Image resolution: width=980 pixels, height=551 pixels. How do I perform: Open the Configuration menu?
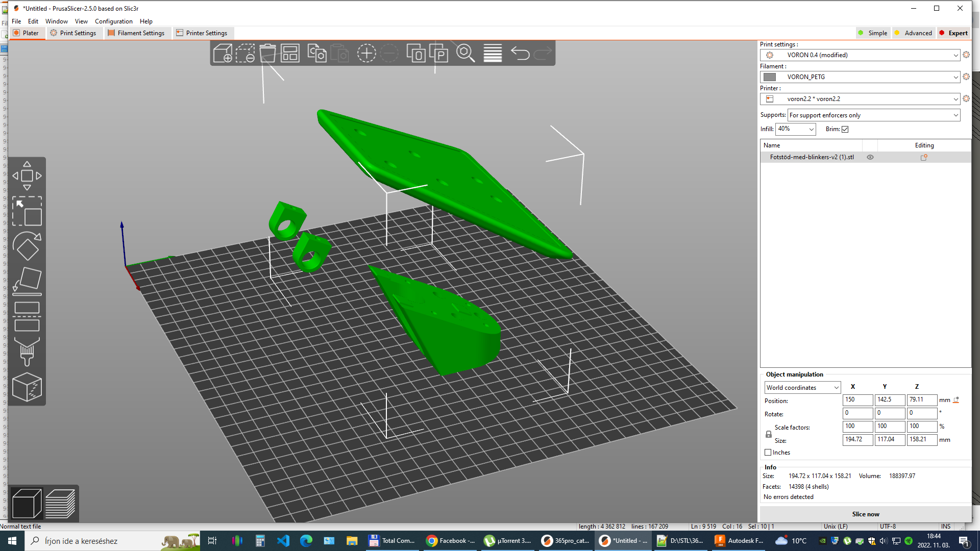(113, 21)
